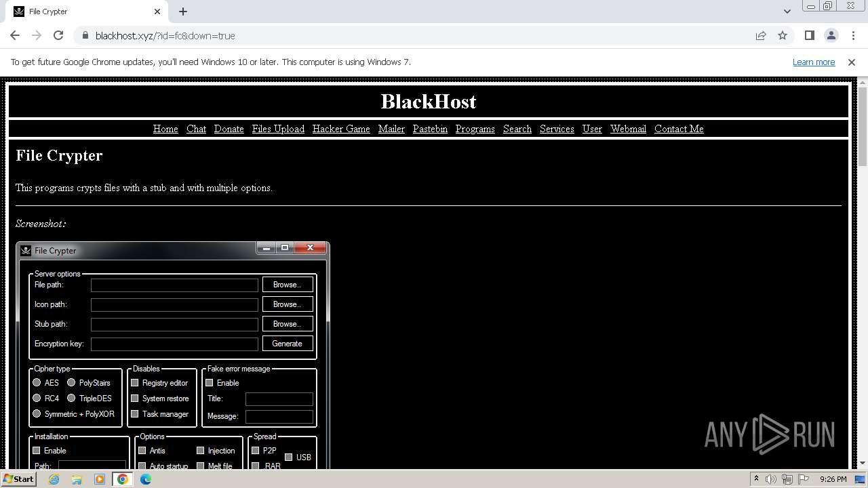Open the Webmail link
This screenshot has width=868, height=488.
tap(628, 129)
